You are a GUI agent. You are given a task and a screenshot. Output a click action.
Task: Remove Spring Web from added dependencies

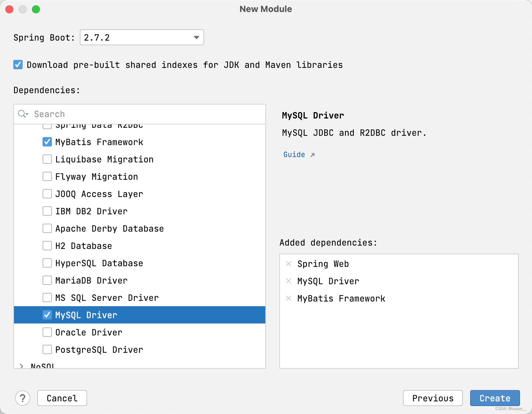coord(288,264)
